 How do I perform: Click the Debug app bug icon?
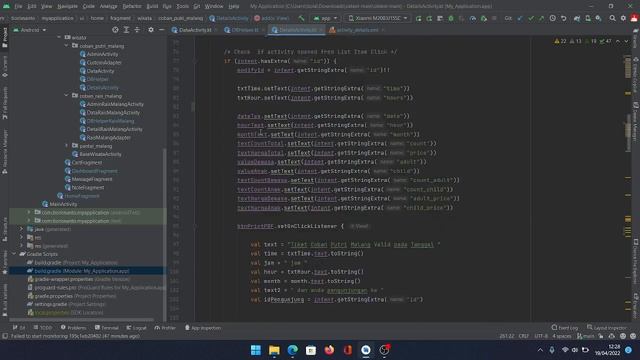[451, 18]
